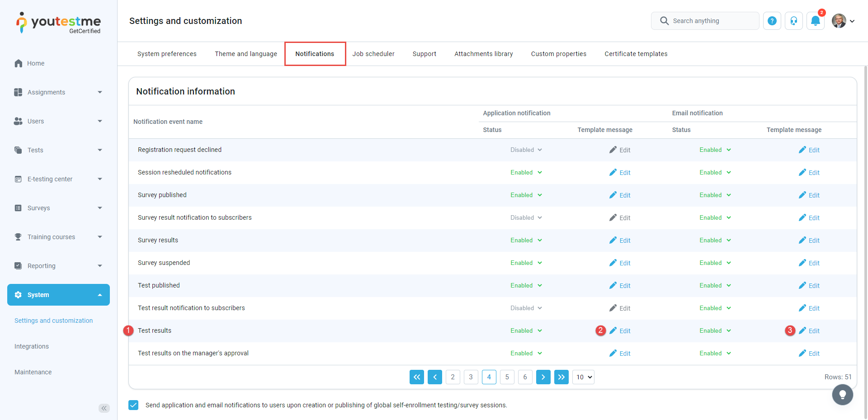
Task: Click the lightbulb hint button
Action: [842, 395]
